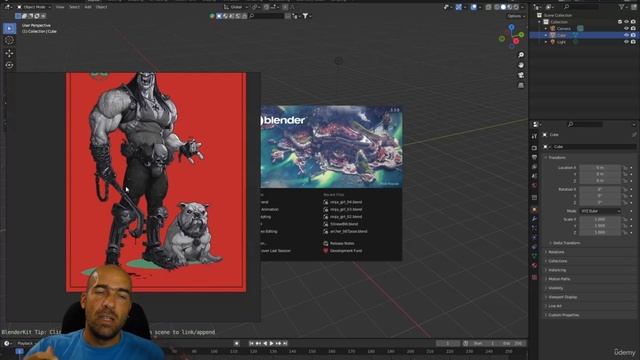Open the View Layer properties tab
Screen dimensions: 640x360
click(534, 167)
